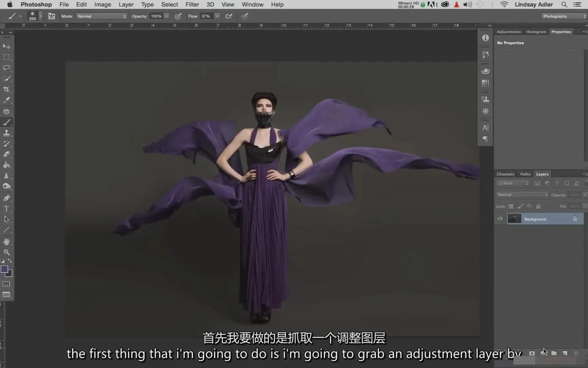Select the Hand tool
The height and width of the screenshot is (368, 588).
tap(6, 242)
